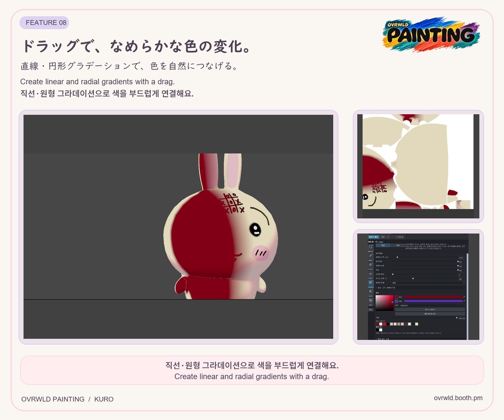Click the HEX color input field
The image size is (504, 420).
pos(433,305)
